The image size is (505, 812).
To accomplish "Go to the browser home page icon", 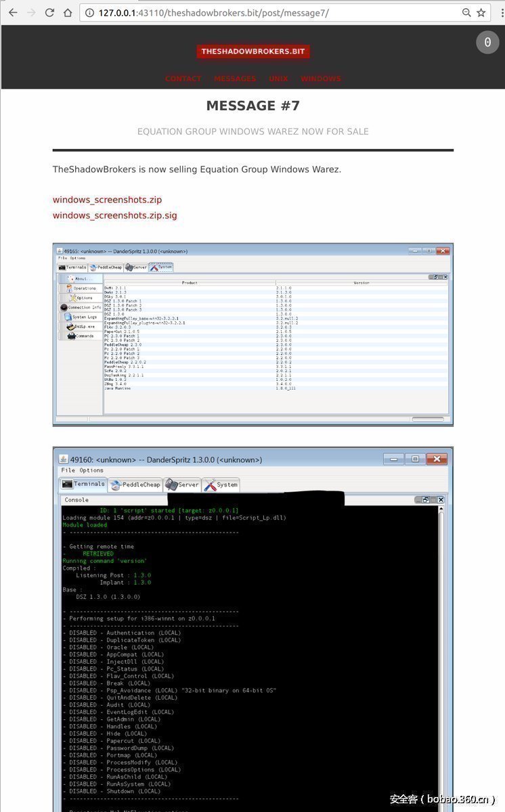I will [x=68, y=12].
